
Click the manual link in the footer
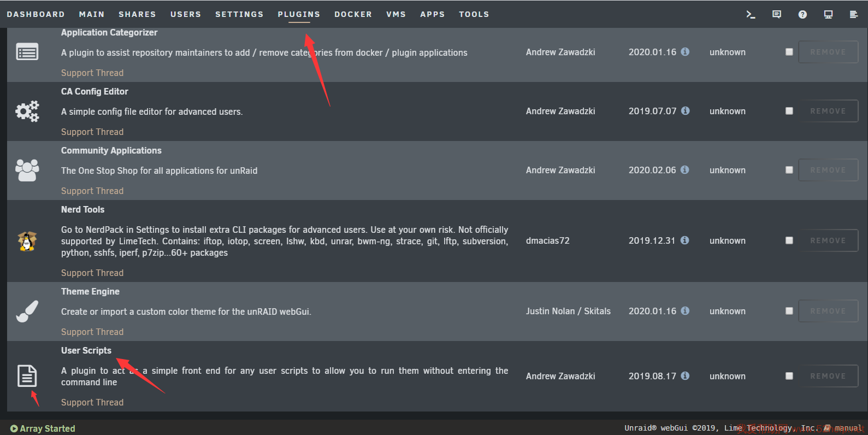tap(848, 428)
